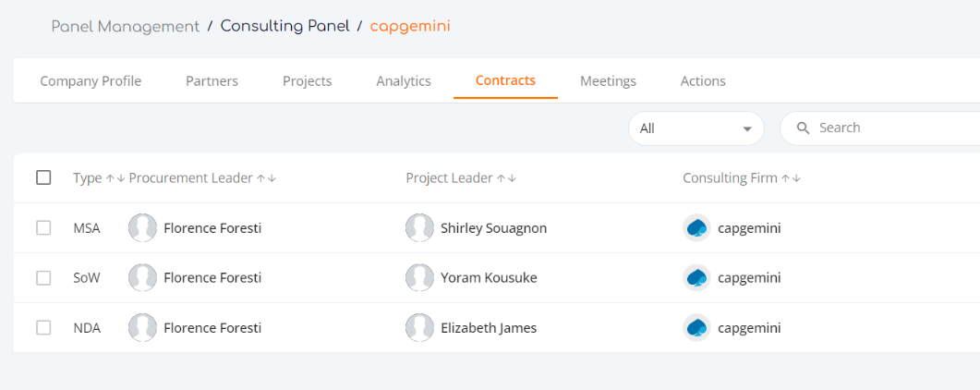Check the SoW contract row checkbox
This screenshot has width=980, height=390.
[43, 277]
